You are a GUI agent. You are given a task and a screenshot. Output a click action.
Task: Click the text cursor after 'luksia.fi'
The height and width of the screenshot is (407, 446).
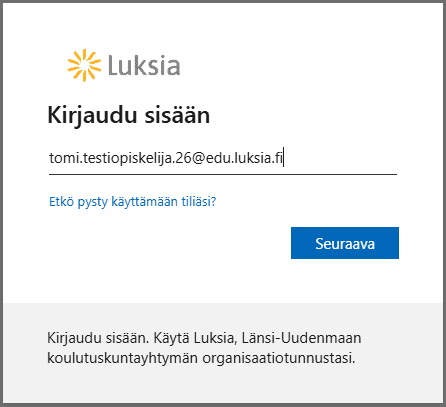pos(283,157)
